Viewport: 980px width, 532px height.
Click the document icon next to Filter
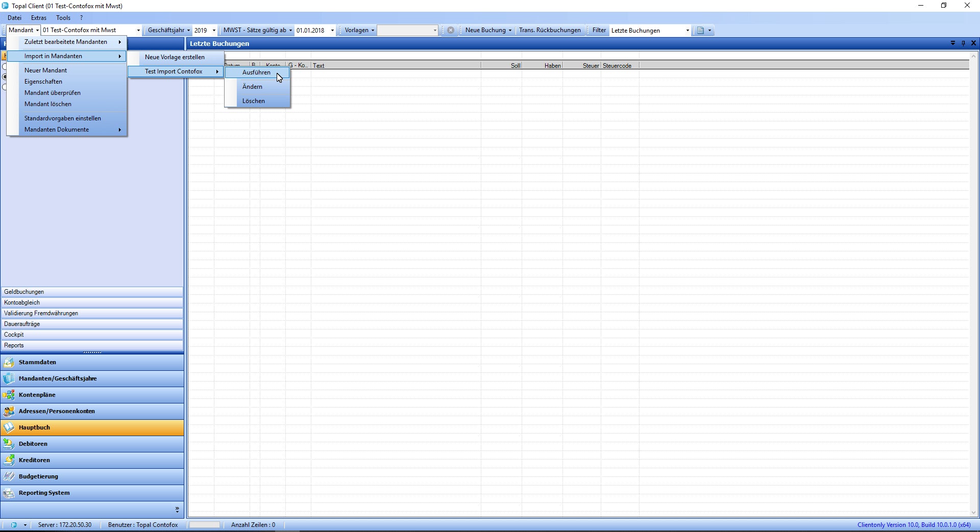700,31
